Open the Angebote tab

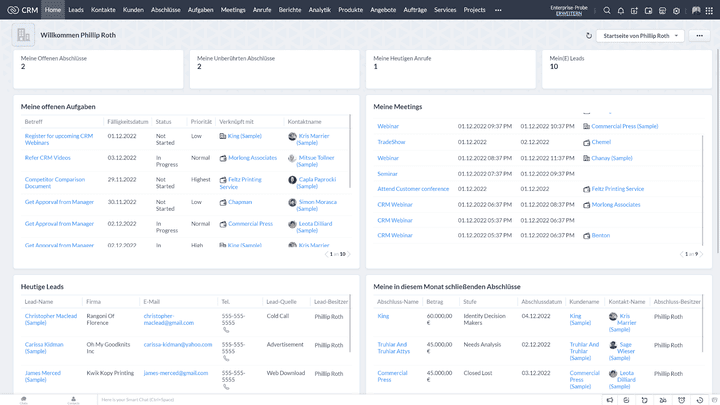[383, 10]
